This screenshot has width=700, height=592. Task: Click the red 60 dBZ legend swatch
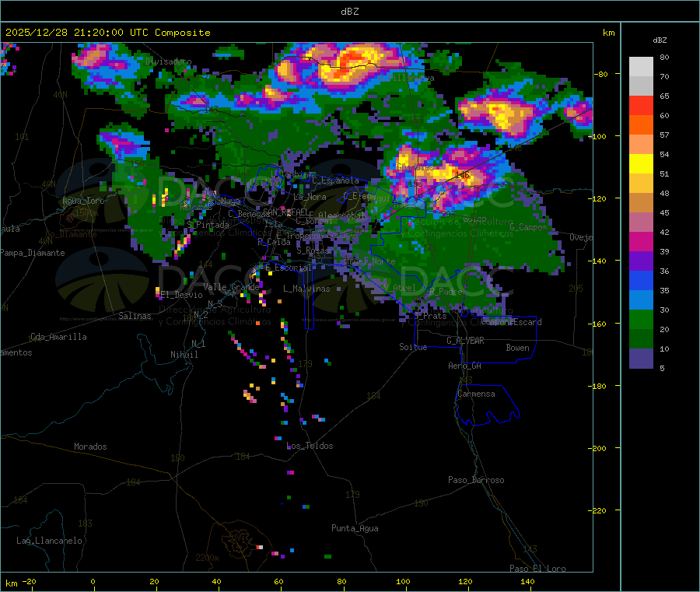(x=641, y=105)
